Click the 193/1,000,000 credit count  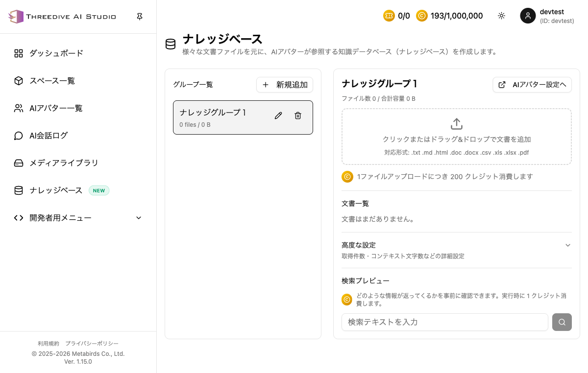coord(457,16)
